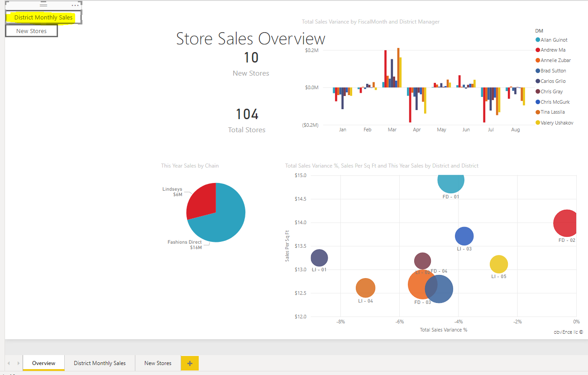Click the Jul label on the month axis
The height and width of the screenshot is (375, 588).
coord(491,130)
